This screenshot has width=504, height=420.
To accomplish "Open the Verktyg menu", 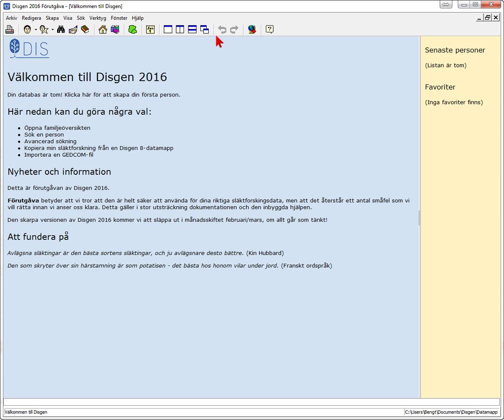I will click(98, 18).
